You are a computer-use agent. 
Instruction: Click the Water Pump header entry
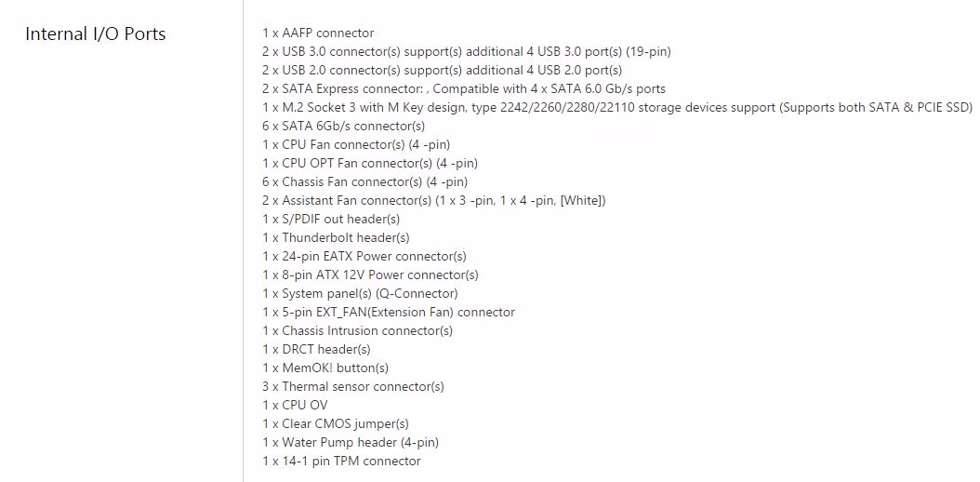click(x=351, y=443)
